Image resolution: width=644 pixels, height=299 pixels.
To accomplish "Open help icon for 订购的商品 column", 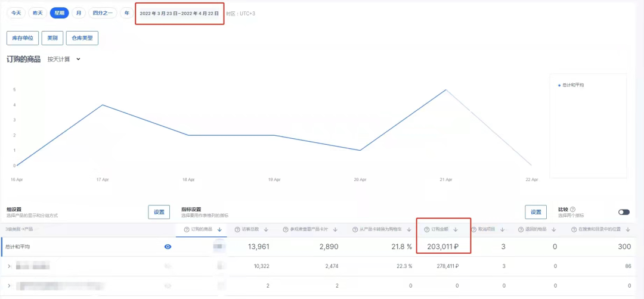I will [x=187, y=229].
